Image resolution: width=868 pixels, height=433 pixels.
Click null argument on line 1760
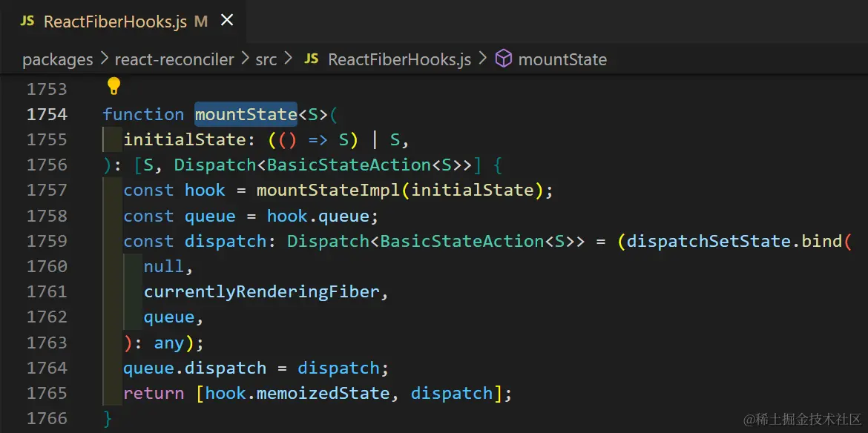pyautogui.click(x=164, y=266)
